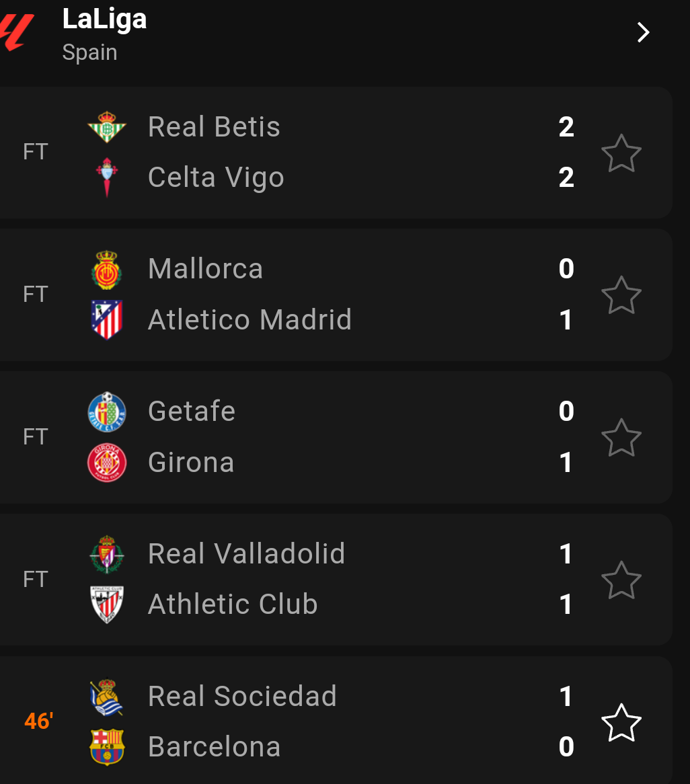Click the Real Sociedad club crest
Screen dimensions: 690x784
pyautogui.click(x=107, y=697)
